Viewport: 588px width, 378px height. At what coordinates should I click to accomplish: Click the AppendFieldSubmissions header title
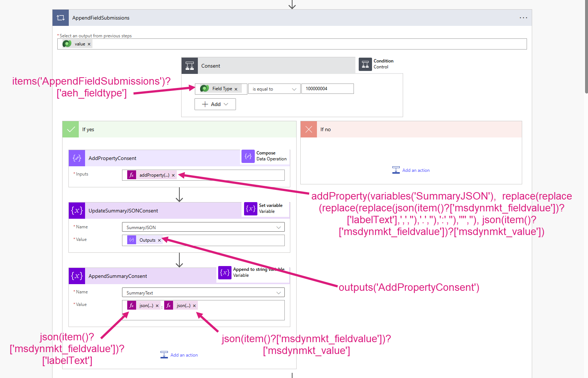tap(101, 18)
